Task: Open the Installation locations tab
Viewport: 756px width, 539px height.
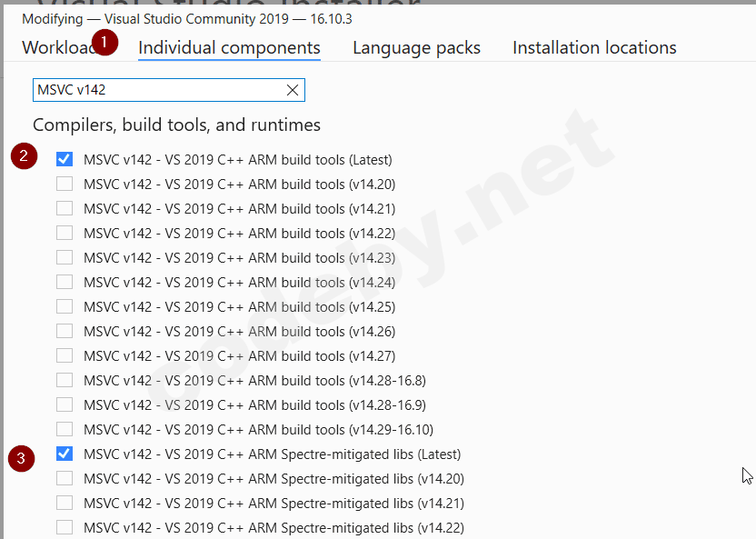Action: (x=594, y=48)
